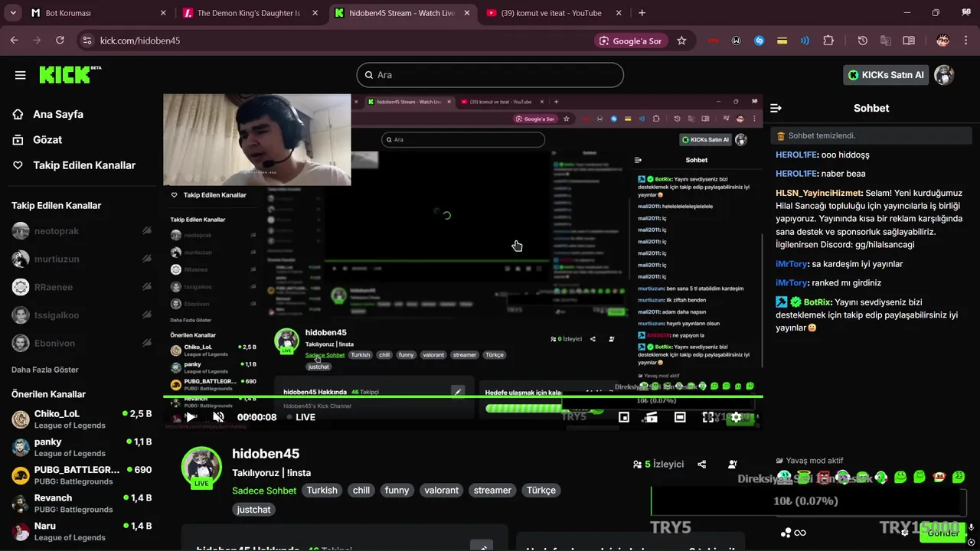Viewport: 980px width, 551px height.
Task: Select the justchat tag
Action: click(x=253, y=510)
